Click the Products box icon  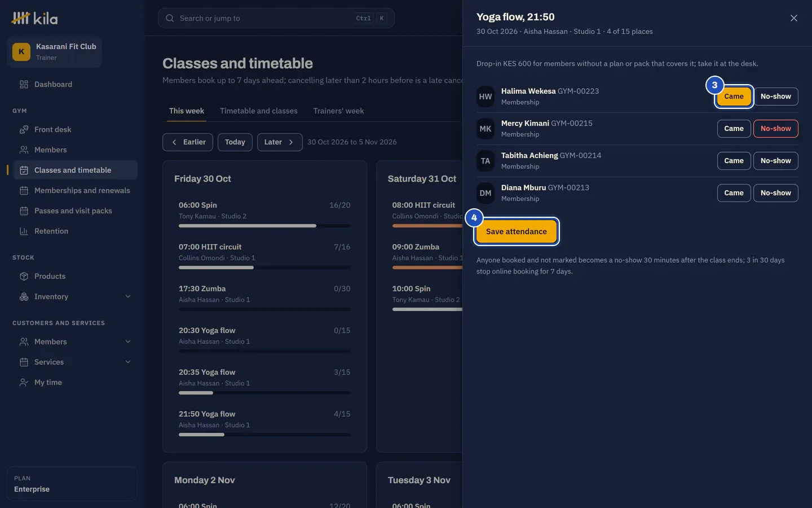[24, 276]
